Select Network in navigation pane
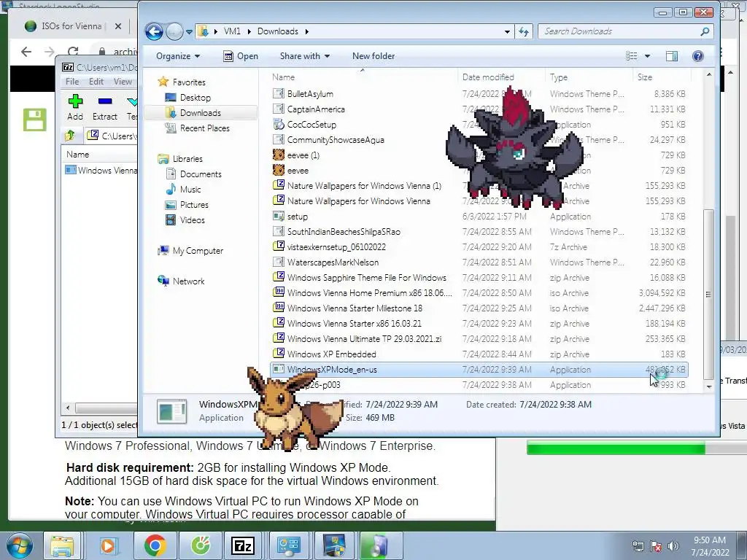 (x=181, y=281)
